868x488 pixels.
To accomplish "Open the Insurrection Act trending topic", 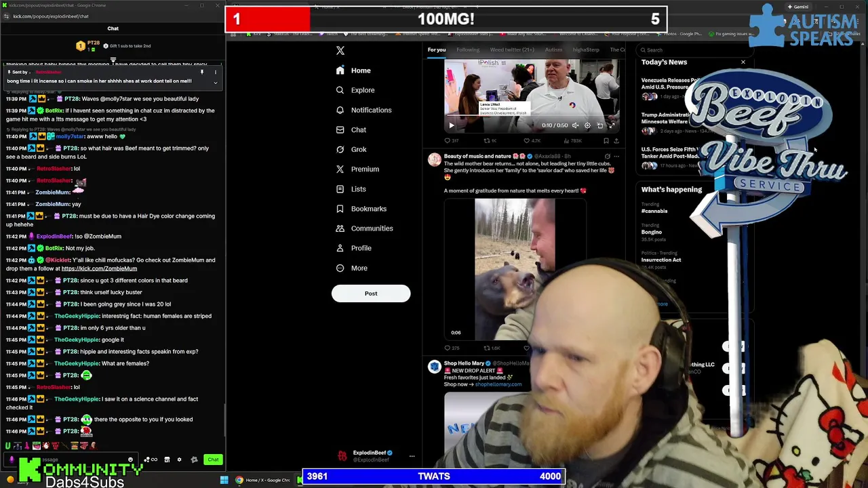I will [x=661, y=260].
